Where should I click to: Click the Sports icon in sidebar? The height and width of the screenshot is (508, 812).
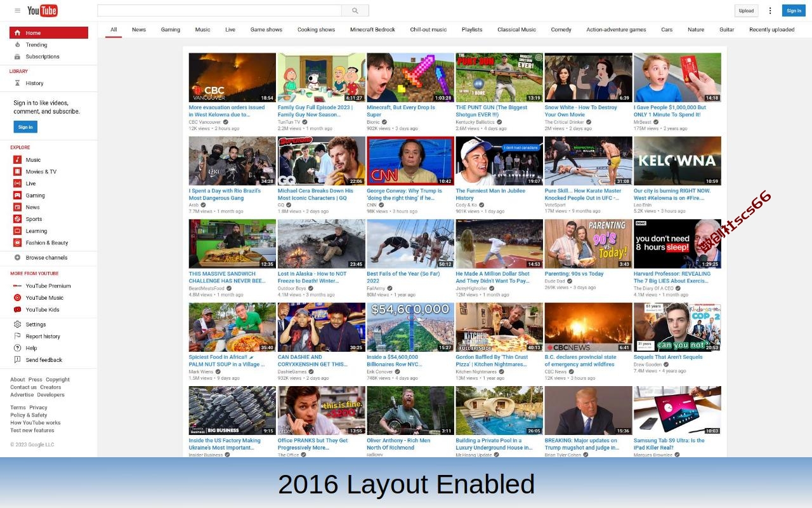click(18, 219)
